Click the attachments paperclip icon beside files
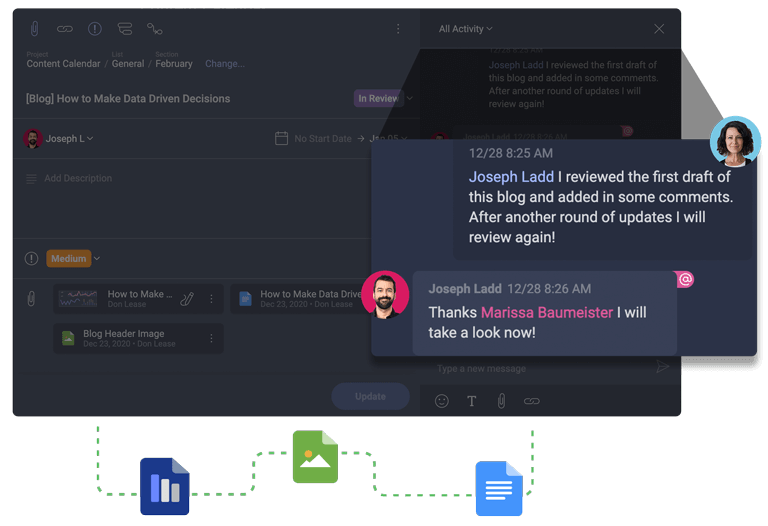 tap(31, 298)
